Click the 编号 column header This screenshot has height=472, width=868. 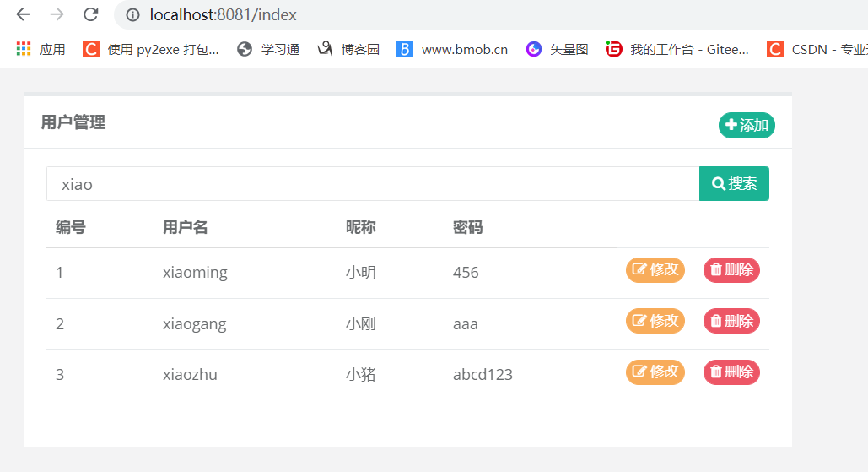click(70, 227)
